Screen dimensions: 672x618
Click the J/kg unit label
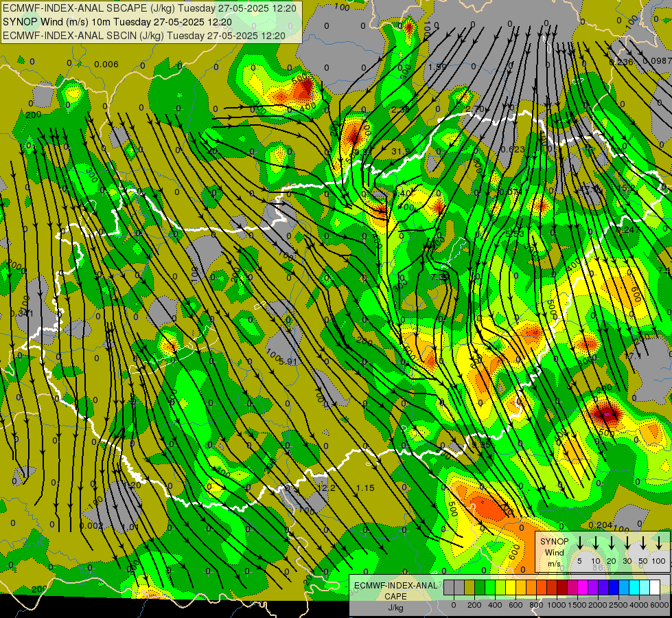coord(395,608)
